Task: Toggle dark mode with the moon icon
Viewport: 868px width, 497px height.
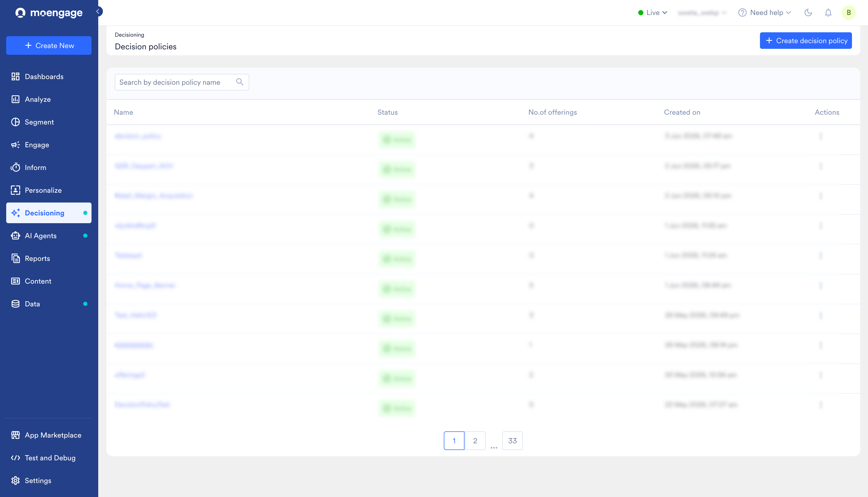Action: pos(808,13)
